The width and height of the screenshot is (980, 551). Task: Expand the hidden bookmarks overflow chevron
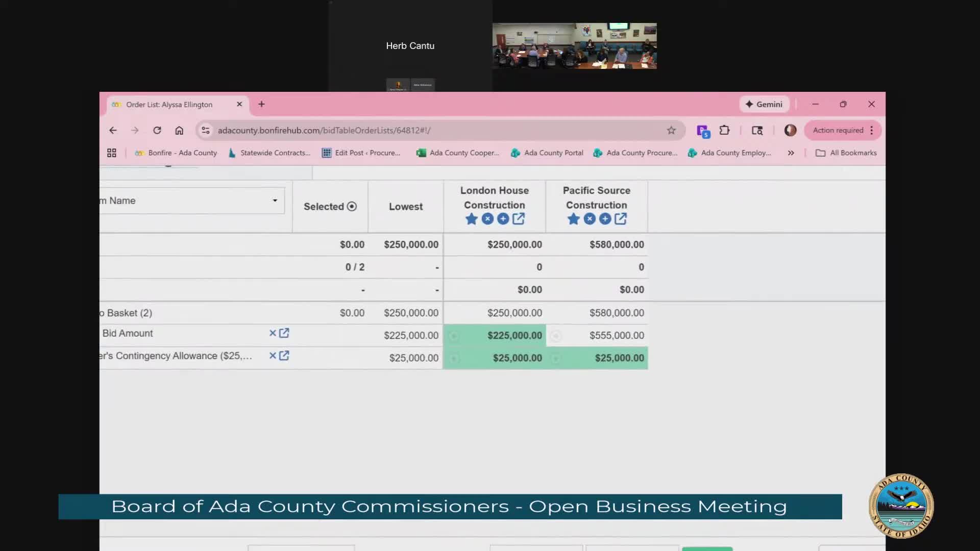(x=791, y=153)
